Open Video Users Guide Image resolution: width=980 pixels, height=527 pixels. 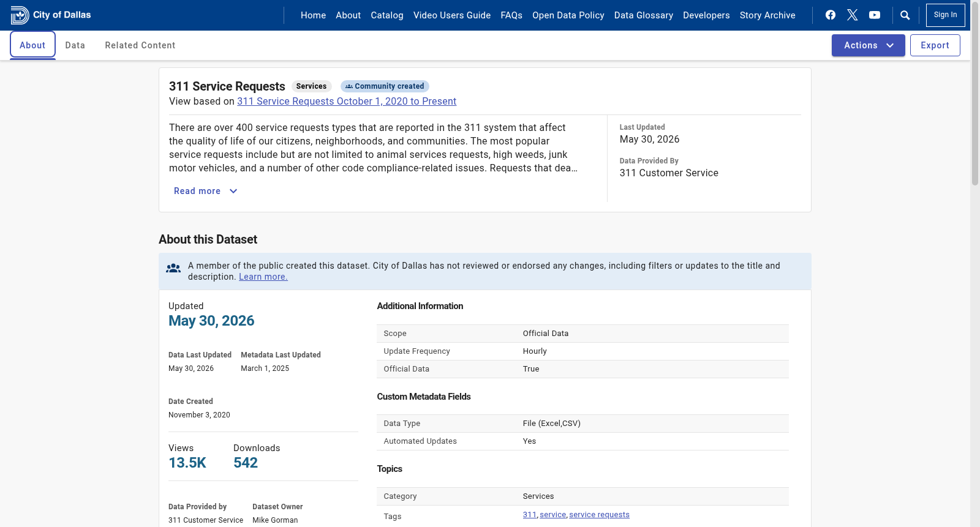click(x=452, y=15)
